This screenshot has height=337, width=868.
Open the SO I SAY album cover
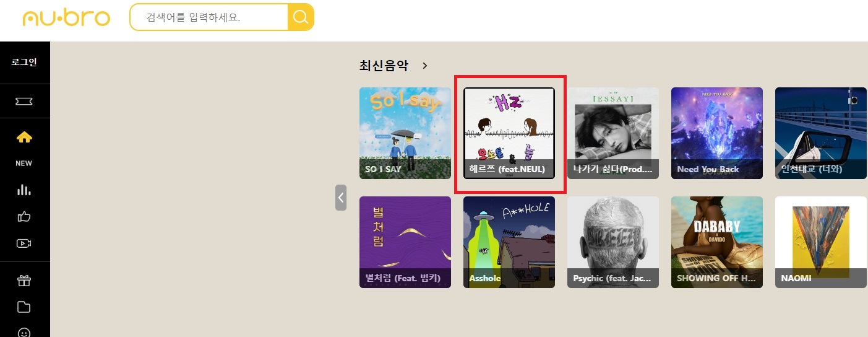(x=405, y=133)
